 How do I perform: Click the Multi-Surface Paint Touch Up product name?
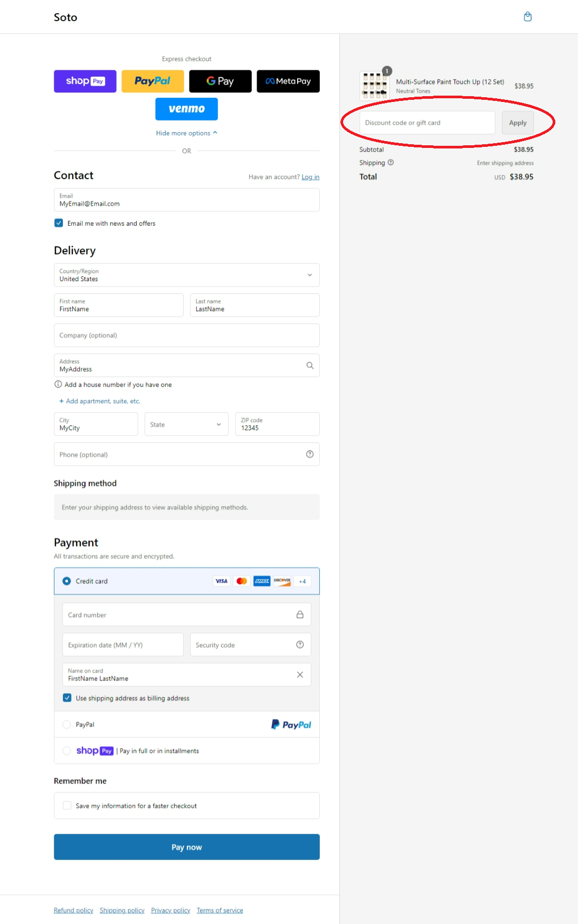pos(450,82)
